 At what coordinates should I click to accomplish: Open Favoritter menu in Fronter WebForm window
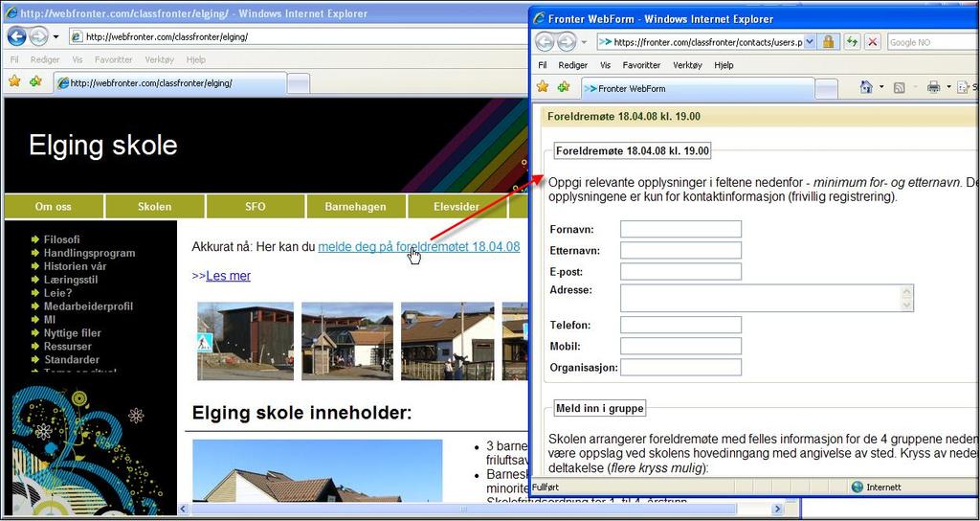(642, 65)
